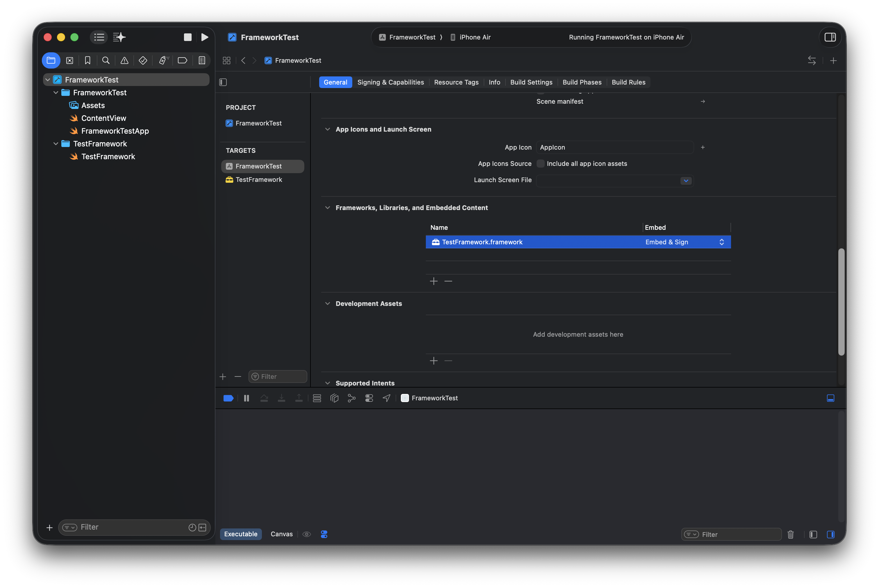This screenshot has width=879, height=588.
Task: Click the debug view hierarchy icon
Action: coord(334,398)
